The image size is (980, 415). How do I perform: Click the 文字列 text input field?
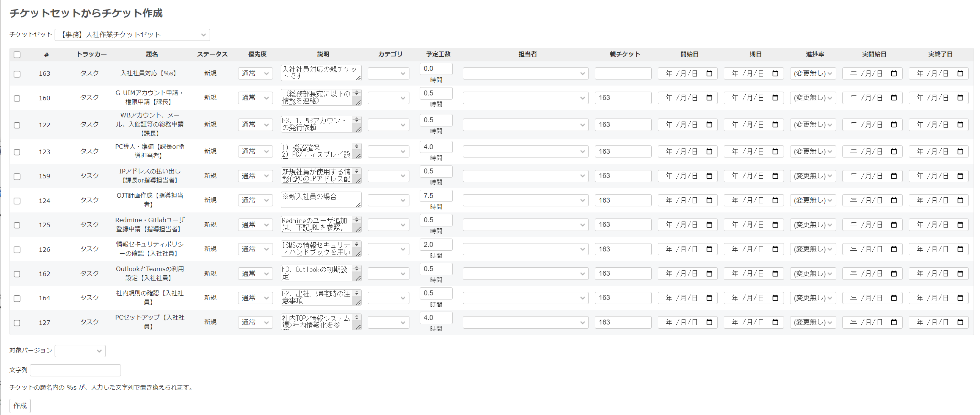pyautogui.click(x=75, y=370)
